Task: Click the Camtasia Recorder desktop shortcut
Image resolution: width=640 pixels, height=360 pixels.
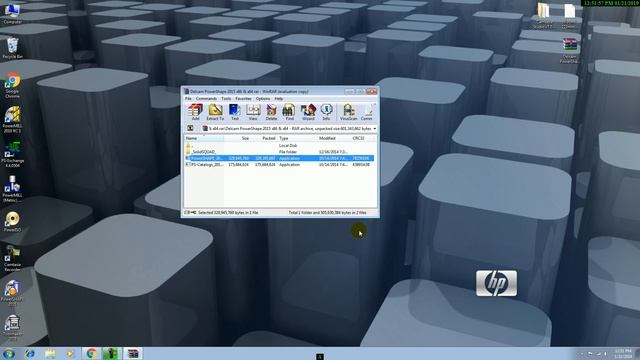Action: [12, 259]
